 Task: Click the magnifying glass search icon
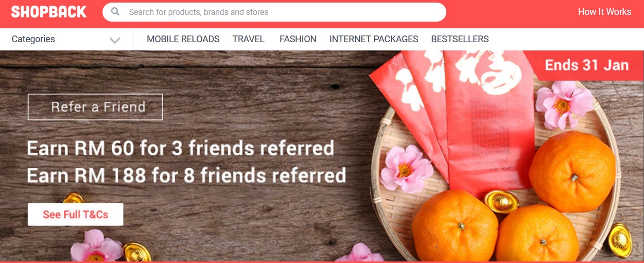coord(116,12)
